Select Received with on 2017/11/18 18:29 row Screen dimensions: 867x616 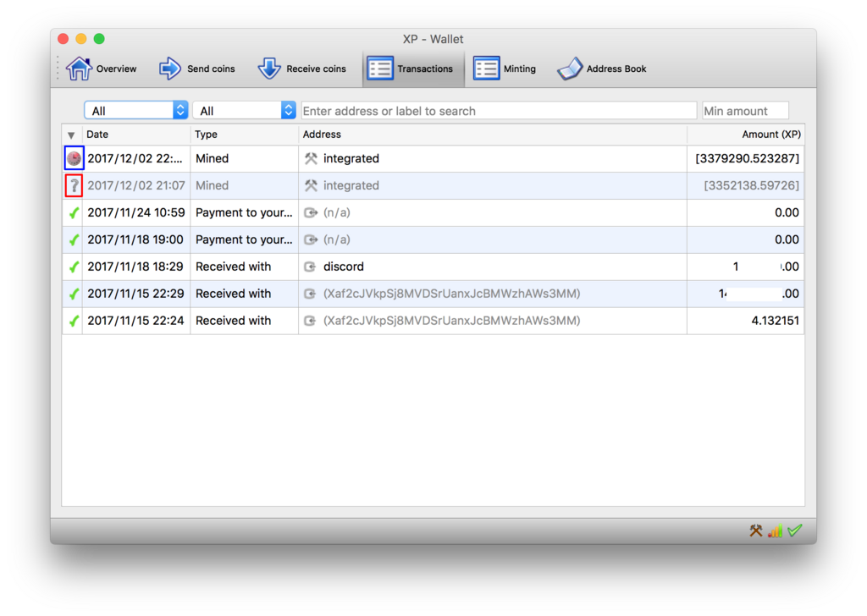234,267
